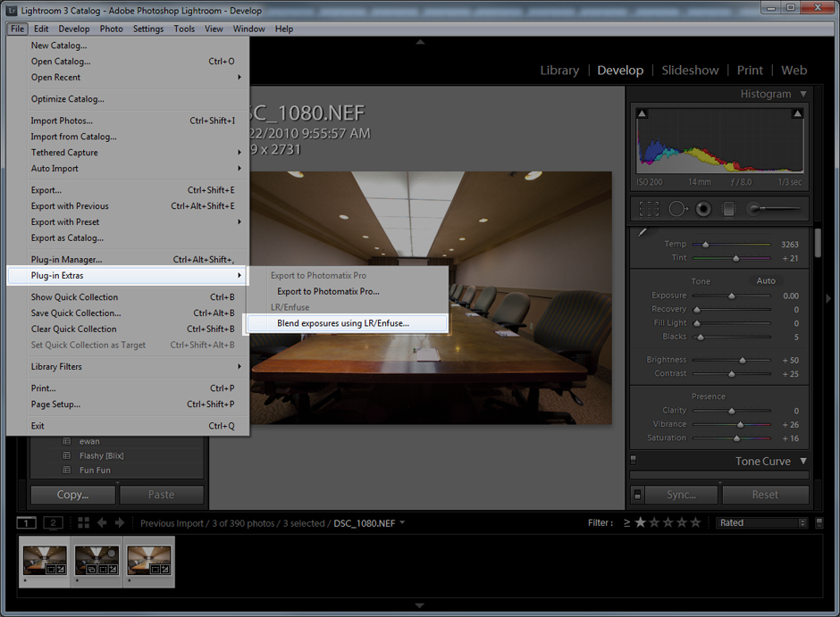The width and height of the screenshot is (840, 617).
Task: Choose Blend exposures using LR/Enfuse
Action: click(347, 323)
